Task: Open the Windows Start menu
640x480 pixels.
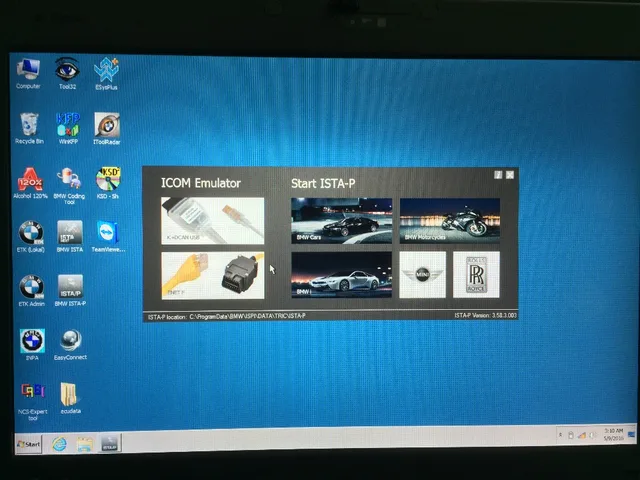Action: pos(29,444)
